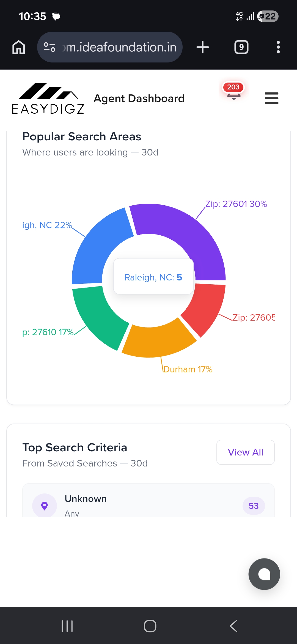Open the hamburger navigation menu
The width and height of the screenshot is (297, 644).
tap(271, 99)
